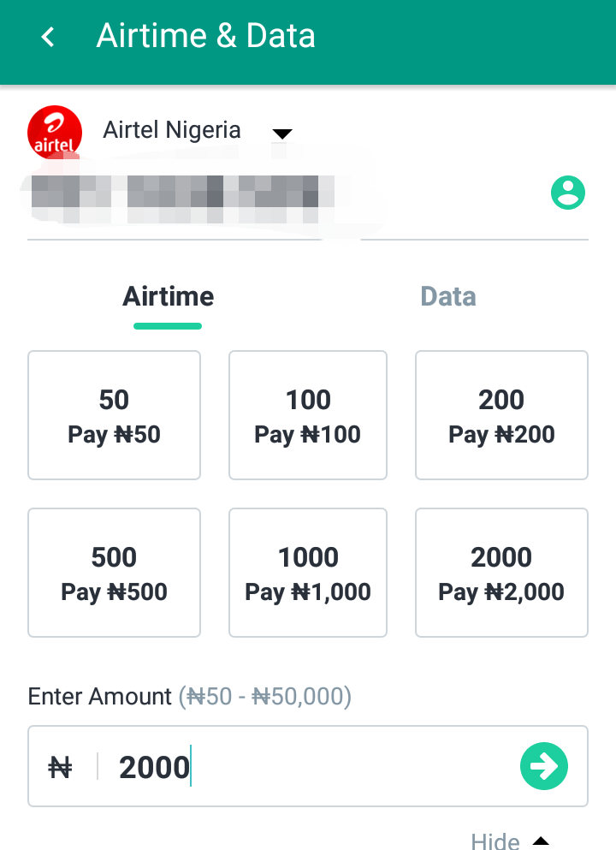Submit amount with green arrow button
The image size is (616, 850).
pyautogui.click(x=544, y=766)
